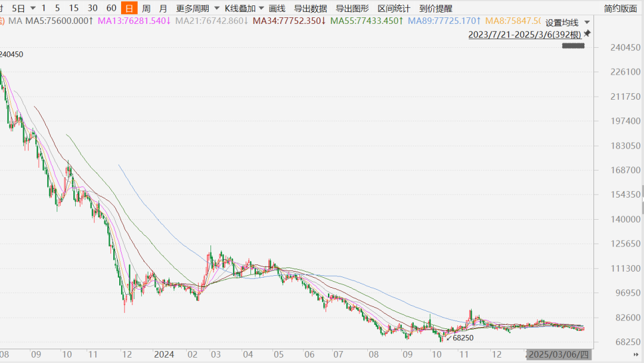Click the 2025/03/06 date marker on time axis
Screen dimensions: 644x363
tap(559, 354)
